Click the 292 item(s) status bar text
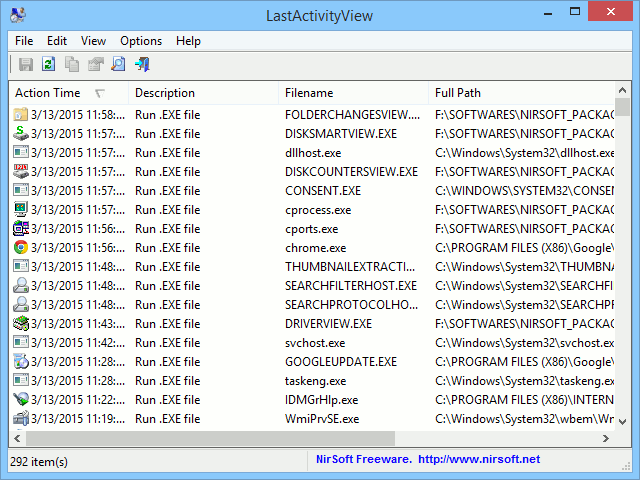This screenshot has height=480, width=640. point(39,462)
